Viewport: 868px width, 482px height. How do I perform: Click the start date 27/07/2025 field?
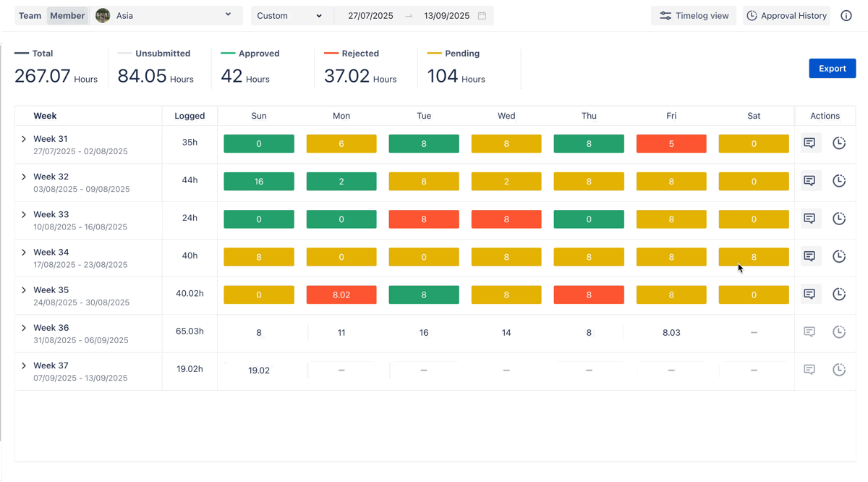point(370,16)
